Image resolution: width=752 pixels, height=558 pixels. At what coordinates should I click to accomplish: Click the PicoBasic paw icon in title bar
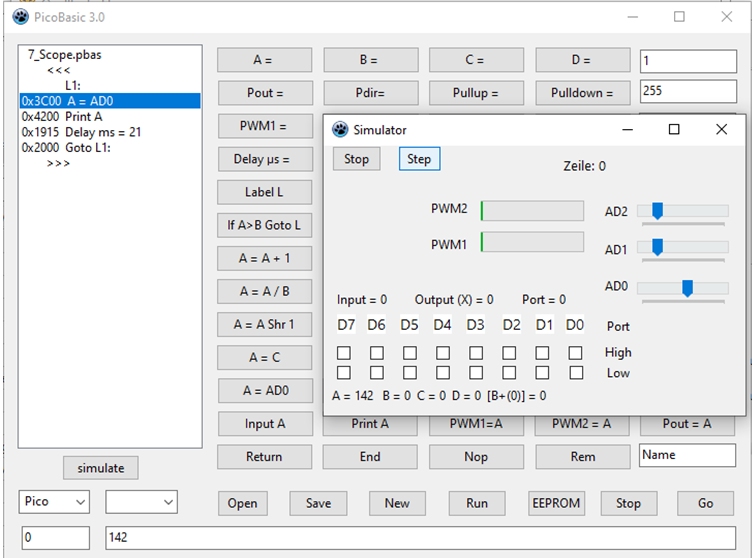point(20,17)
